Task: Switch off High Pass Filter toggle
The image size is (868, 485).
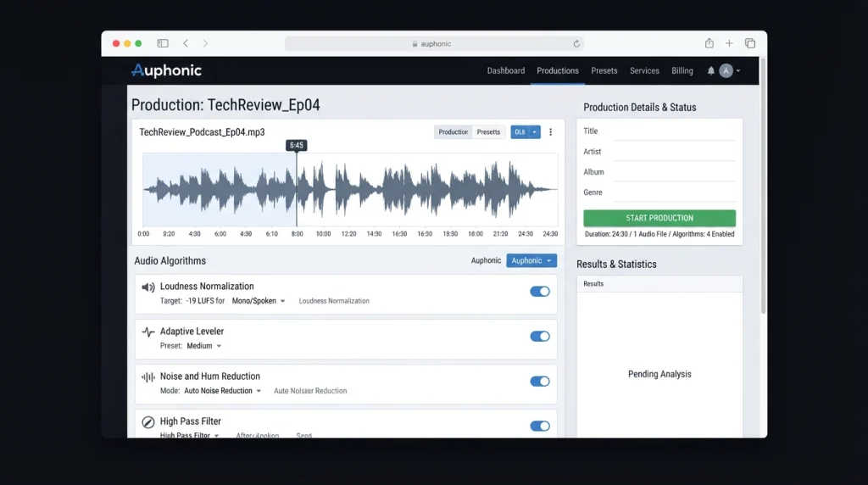Action: click(x=540, y=426)
